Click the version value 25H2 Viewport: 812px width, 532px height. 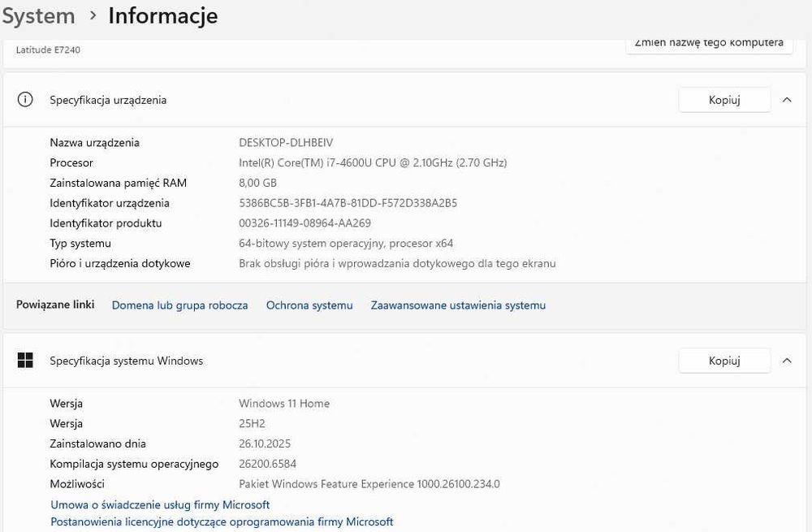(x=252, y=424)
